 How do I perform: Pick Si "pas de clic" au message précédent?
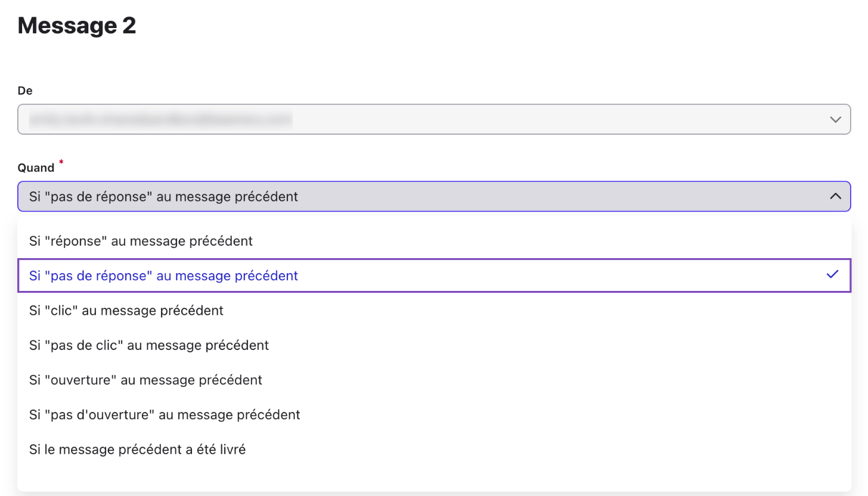tap(434, 345)
